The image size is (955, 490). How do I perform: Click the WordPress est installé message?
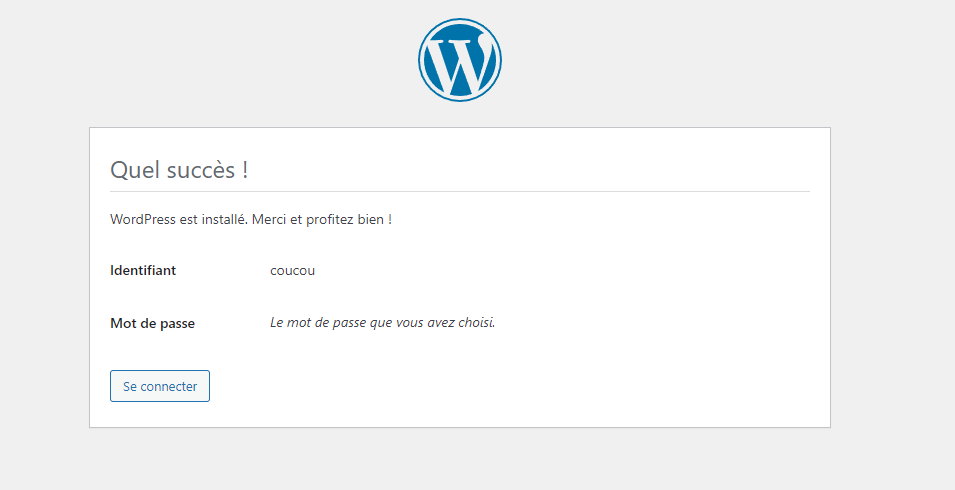click(251, 219)
